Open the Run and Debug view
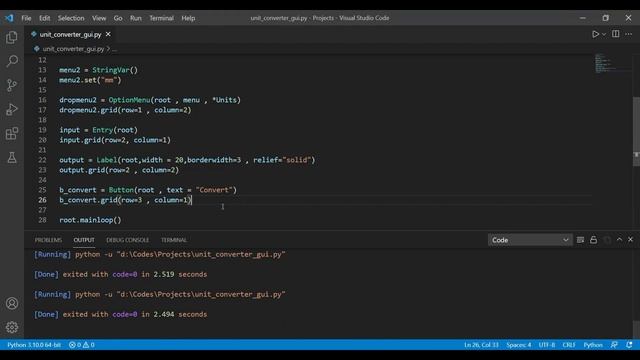 [x=12, y=109]
